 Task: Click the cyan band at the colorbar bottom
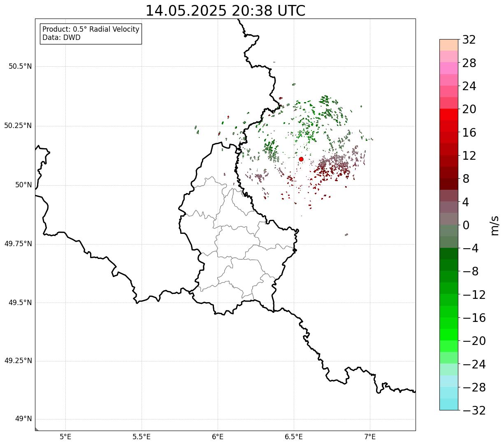point(449,405)
